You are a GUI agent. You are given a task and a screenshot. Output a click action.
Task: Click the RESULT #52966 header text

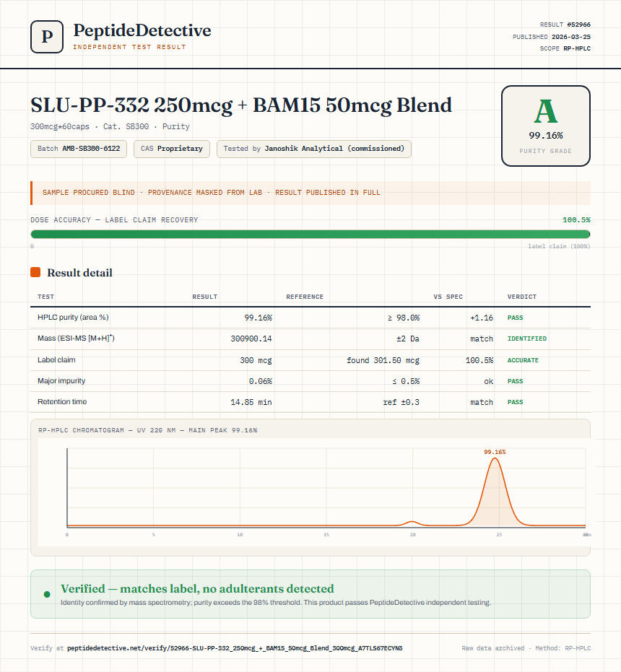[x=565, y=25]
